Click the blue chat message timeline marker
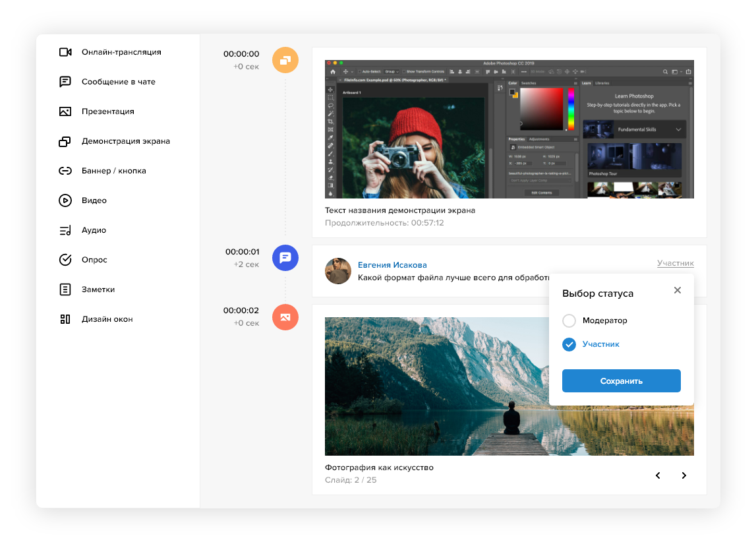Screen dimensions: 756x546 click(x=285, y=258)
